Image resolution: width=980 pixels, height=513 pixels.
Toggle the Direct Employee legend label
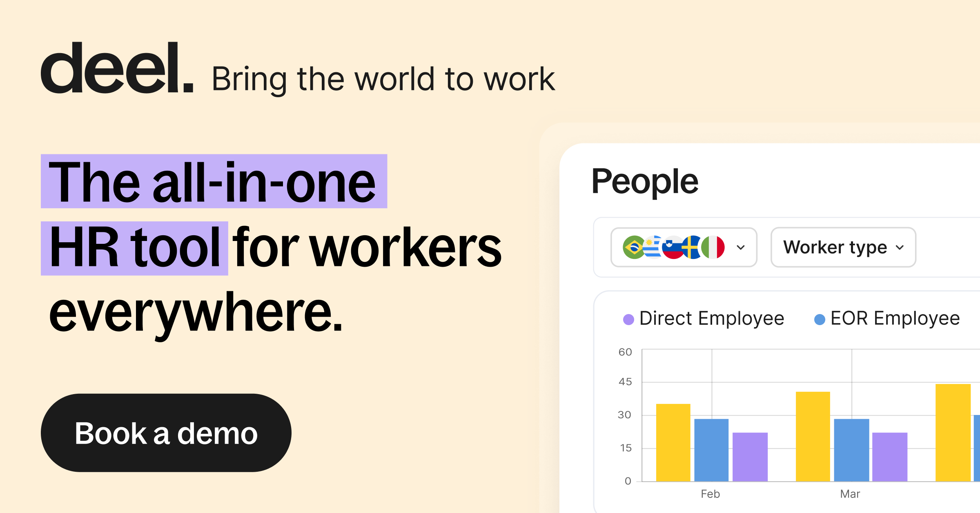coord(712,318)
